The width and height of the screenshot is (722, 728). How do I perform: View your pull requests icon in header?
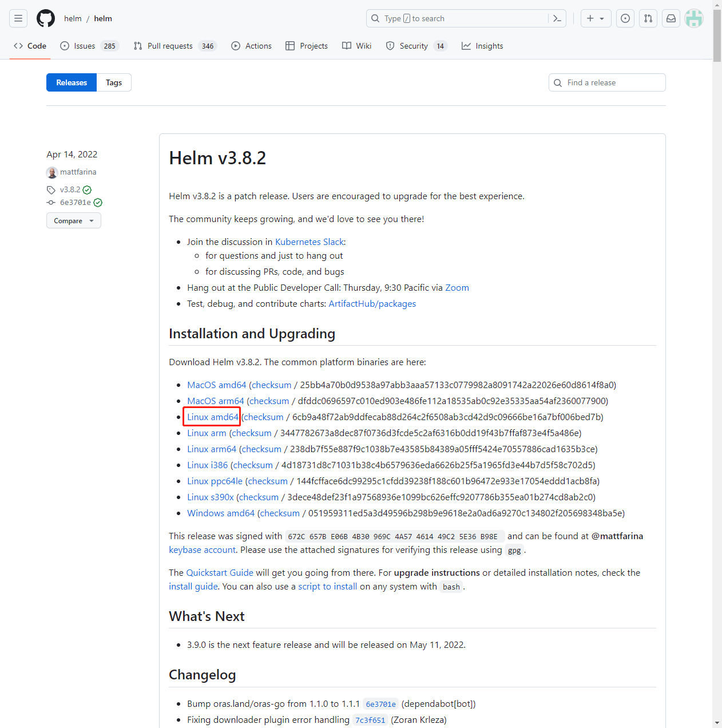(x=648, y=18)
